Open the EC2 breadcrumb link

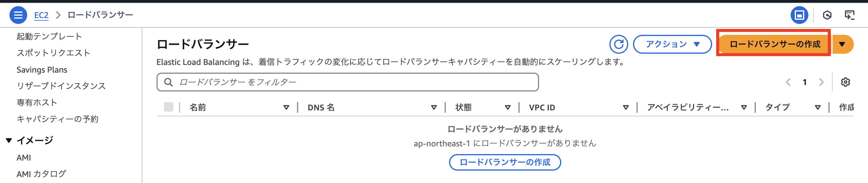coord(41,14)
